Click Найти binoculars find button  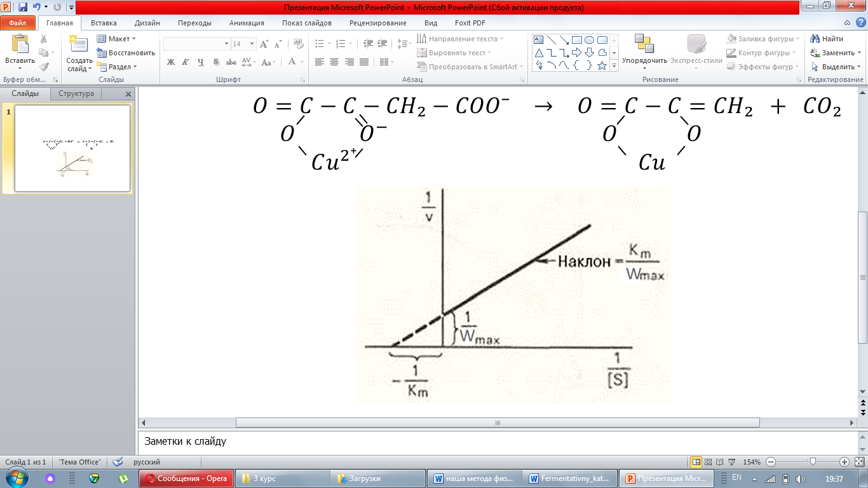coord(827,39)
